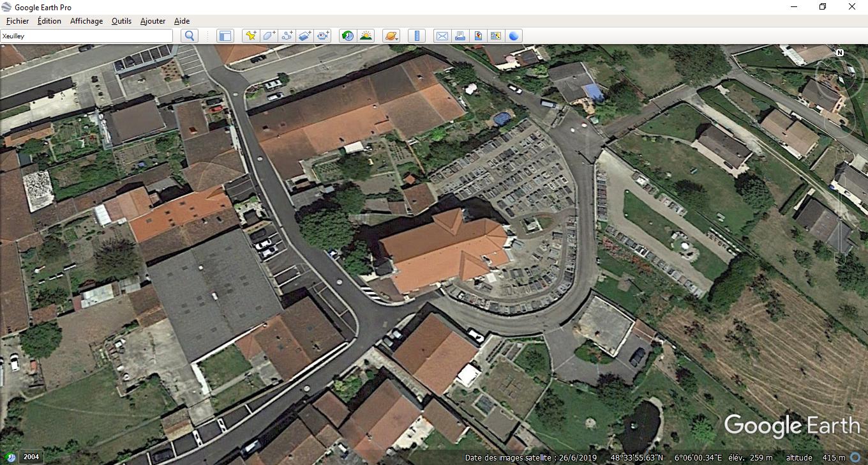Open the Édition menu
Viewport: 868px width, 465px height.
[49, 21]
